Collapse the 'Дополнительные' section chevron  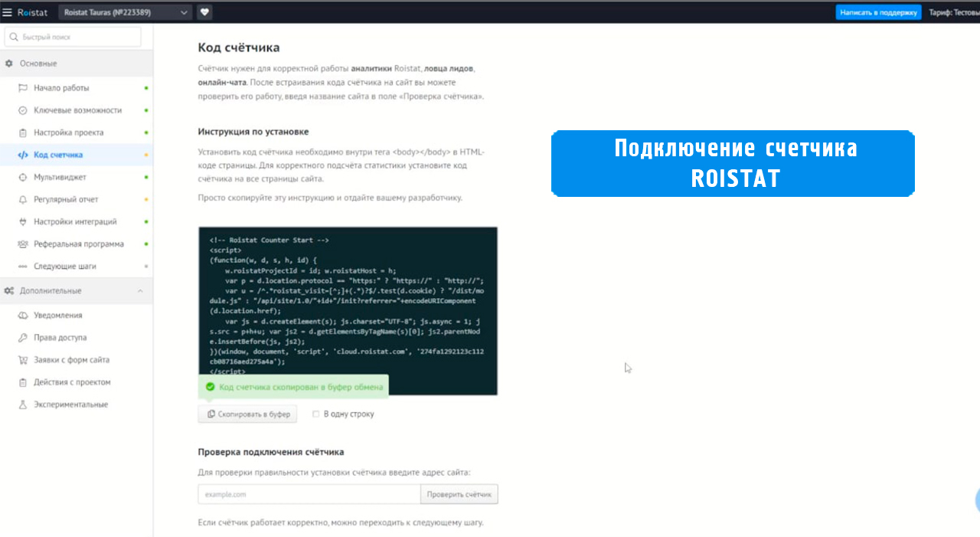[x=140, y=291]
